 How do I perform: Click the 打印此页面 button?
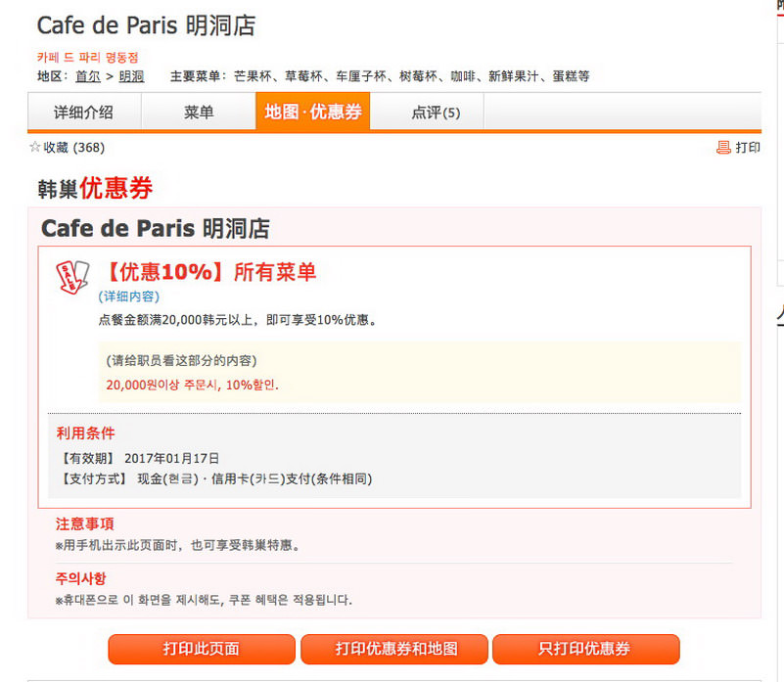(202, 649)
